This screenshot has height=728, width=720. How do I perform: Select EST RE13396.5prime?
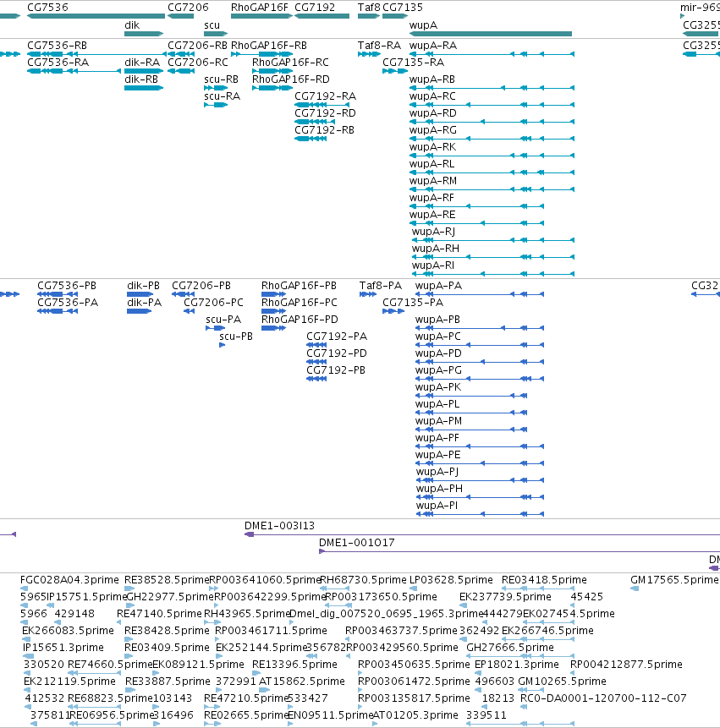(x=294, y=665)
